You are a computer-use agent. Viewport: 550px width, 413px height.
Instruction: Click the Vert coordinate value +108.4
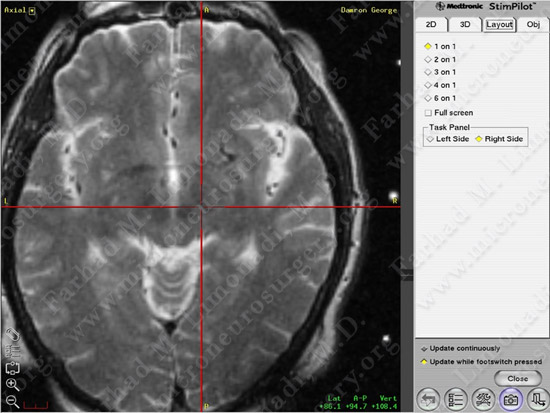point(384,407)
